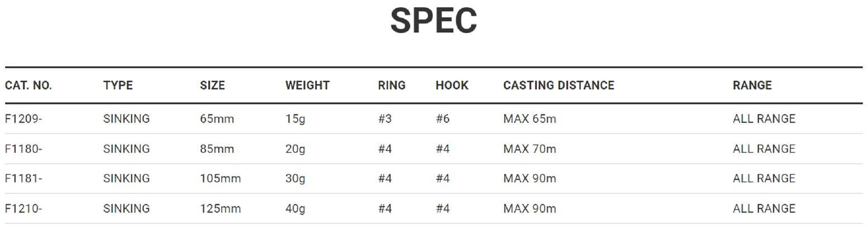
Task: Select the #3 ring value
Action: pyautogui.click(x=385, y=118)
